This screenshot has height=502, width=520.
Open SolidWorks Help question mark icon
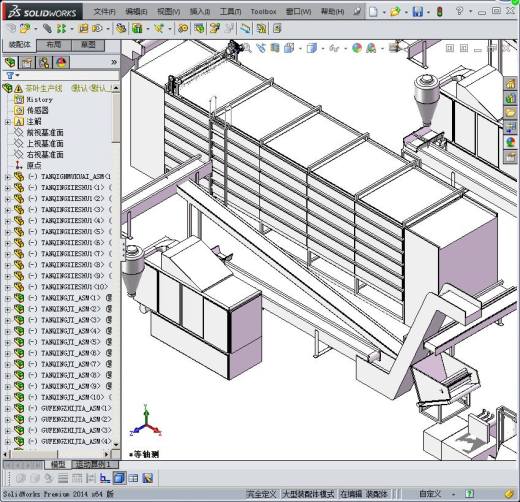click(x=460, y=11)
